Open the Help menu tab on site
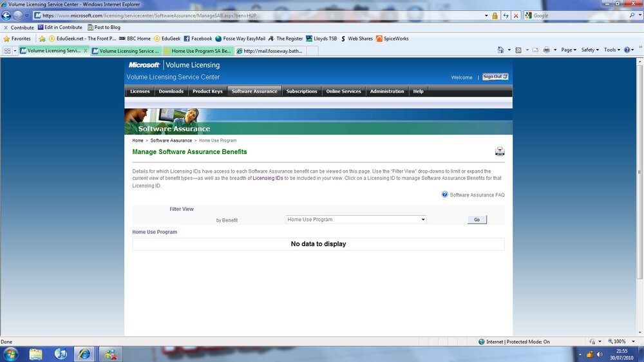The width and height of the screenshot is (644, 362). pos(418,91)
